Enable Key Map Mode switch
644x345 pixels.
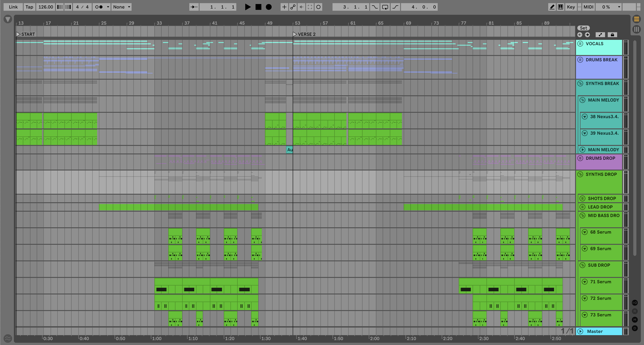pyautogui.click(x=571, y=7)
